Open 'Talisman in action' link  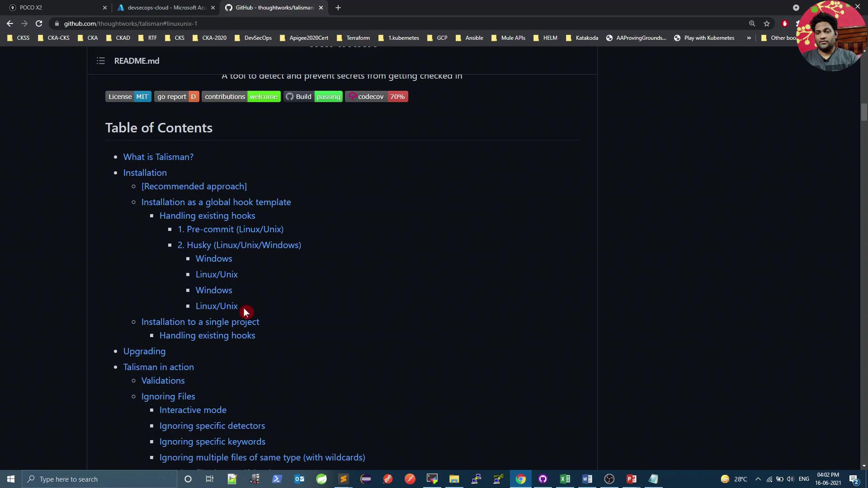159,367
